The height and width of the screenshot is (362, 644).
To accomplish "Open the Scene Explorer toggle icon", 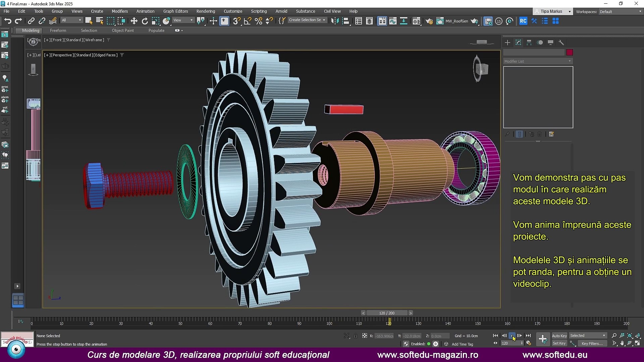I will tap(359, 21).
